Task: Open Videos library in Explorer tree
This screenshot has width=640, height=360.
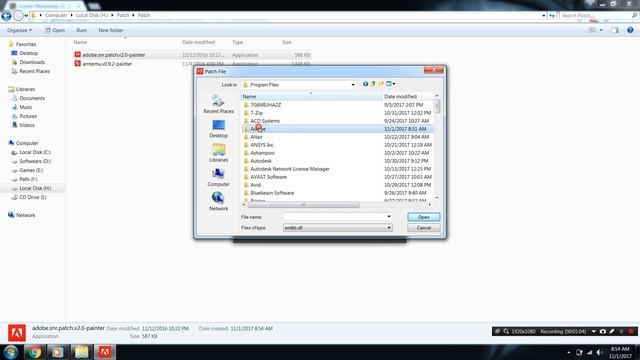Action: [x=27, y=125]
